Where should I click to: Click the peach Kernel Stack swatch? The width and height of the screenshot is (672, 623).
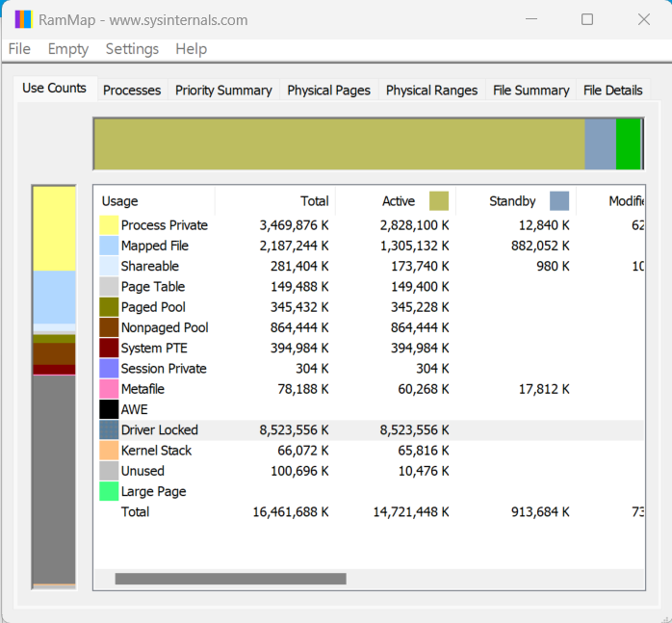coord(109,451)
